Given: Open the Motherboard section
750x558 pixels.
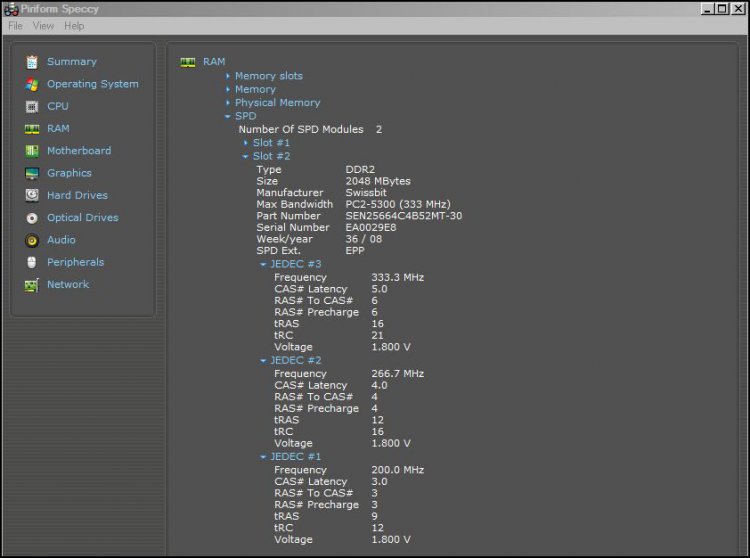Looking at the screenshot, I should click(79, 151).
